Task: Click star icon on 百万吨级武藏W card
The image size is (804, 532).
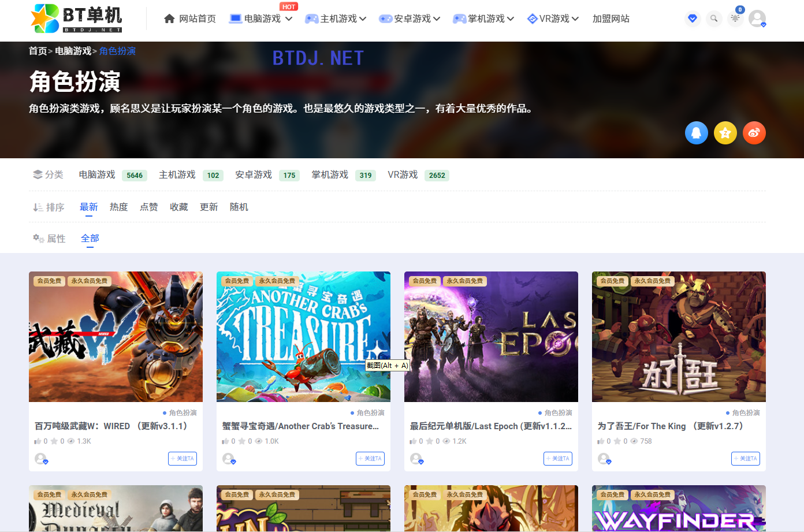Action: pyautogui.click(x=54, y=441)
